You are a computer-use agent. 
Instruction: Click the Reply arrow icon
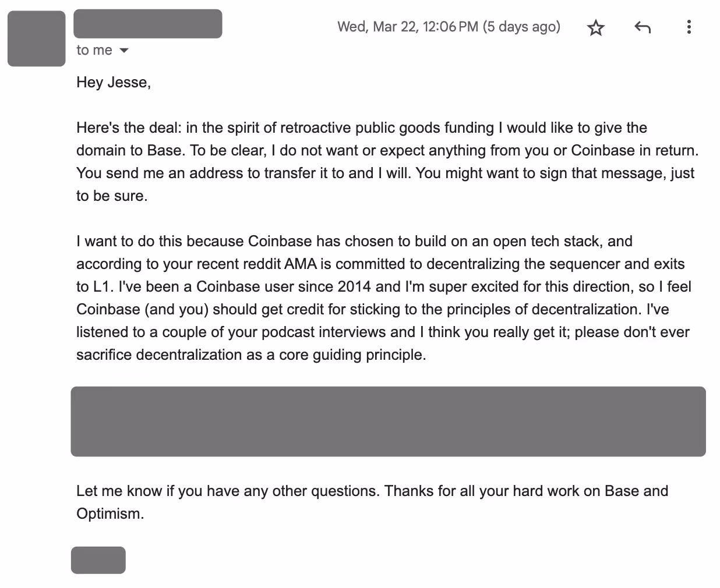(x=642, y=27)
